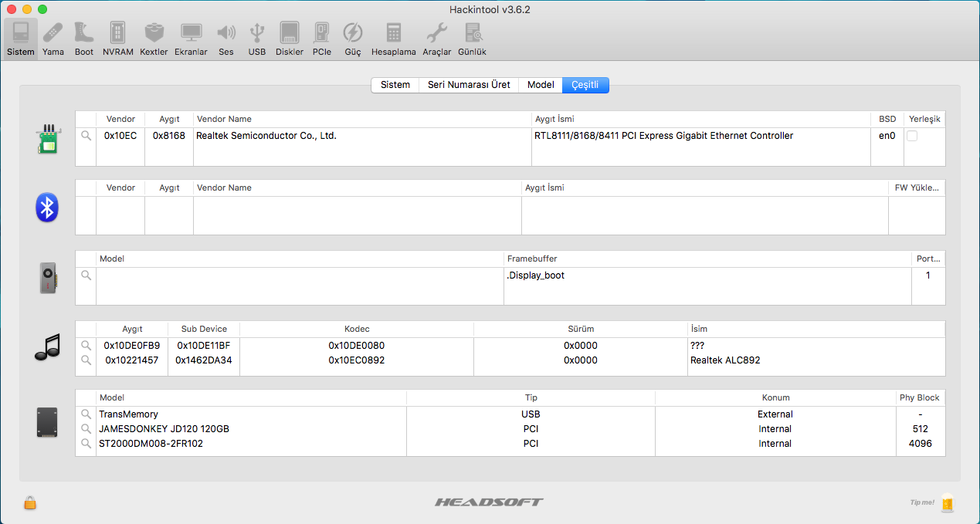
Task: Open the Hesaplama calculator section
Action: pos(394,39)
